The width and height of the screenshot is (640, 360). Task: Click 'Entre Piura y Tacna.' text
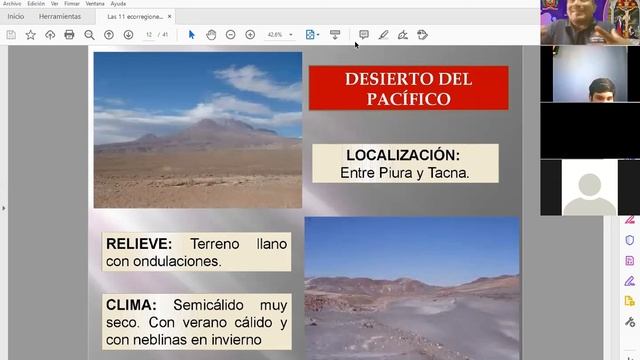[x=405, y=173]
